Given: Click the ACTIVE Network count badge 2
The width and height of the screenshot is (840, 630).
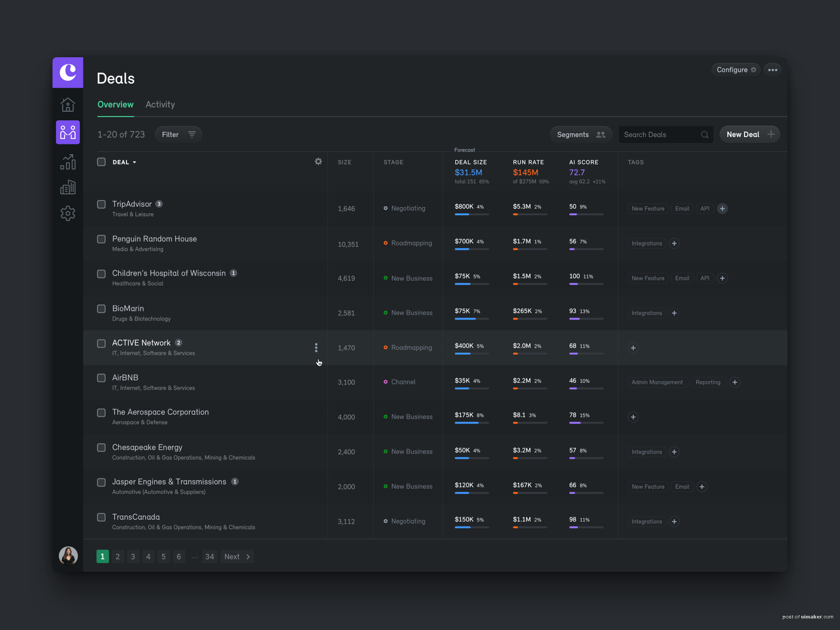Looking at the screenshot, I should pos(178,343).
